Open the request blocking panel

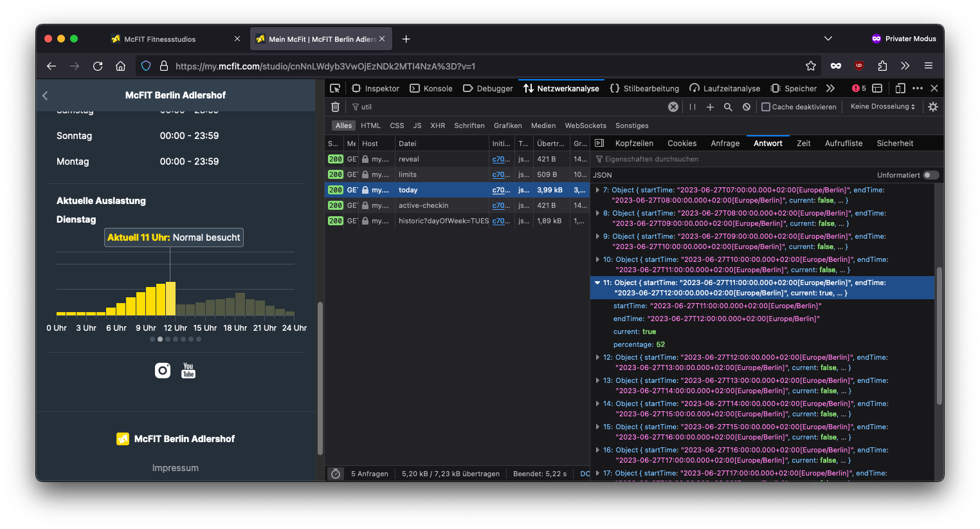coord(747,107)
